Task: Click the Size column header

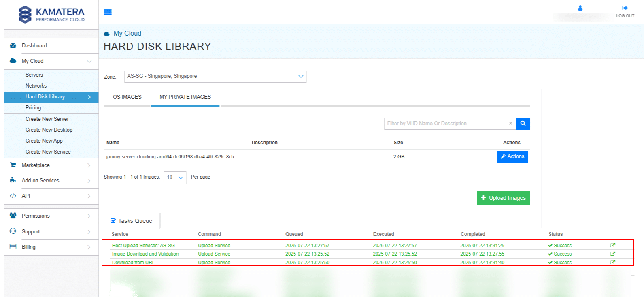Action: click(x=398, y=143)
